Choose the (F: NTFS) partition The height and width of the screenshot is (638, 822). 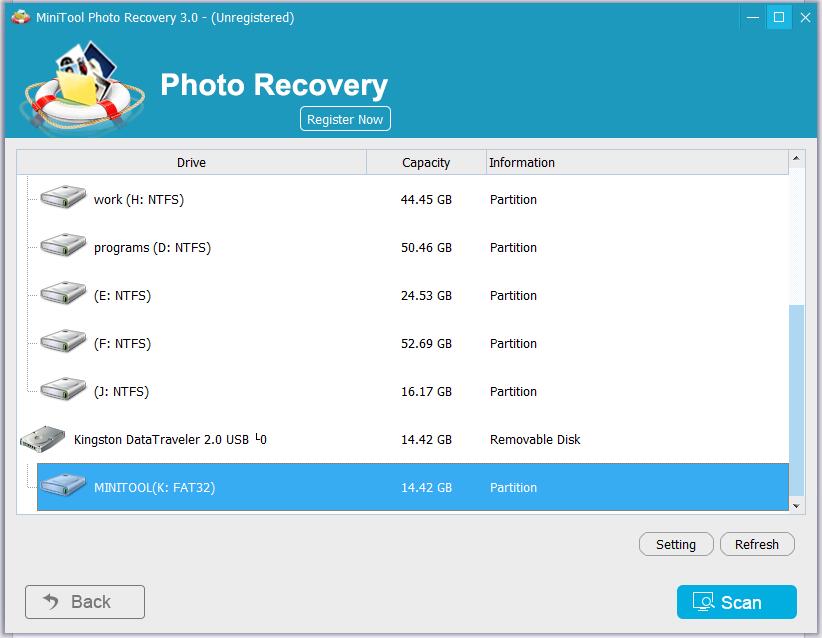[x=403, y=343]
